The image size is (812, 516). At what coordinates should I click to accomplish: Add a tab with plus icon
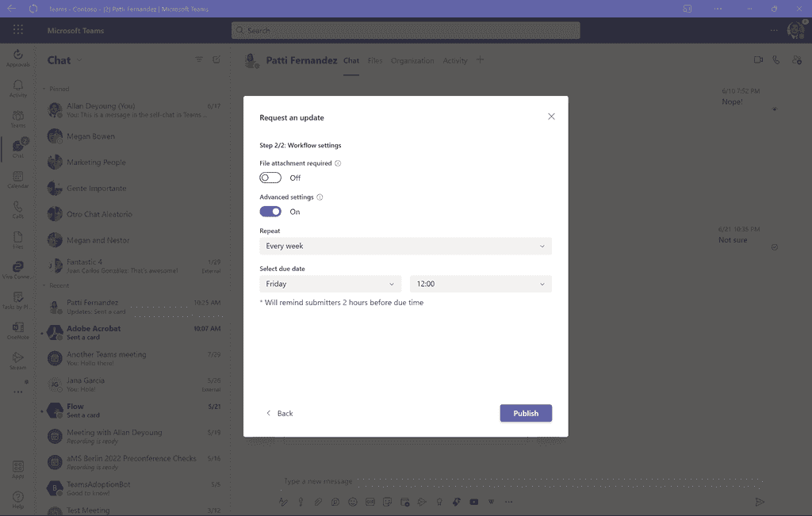tap(480, 59)
